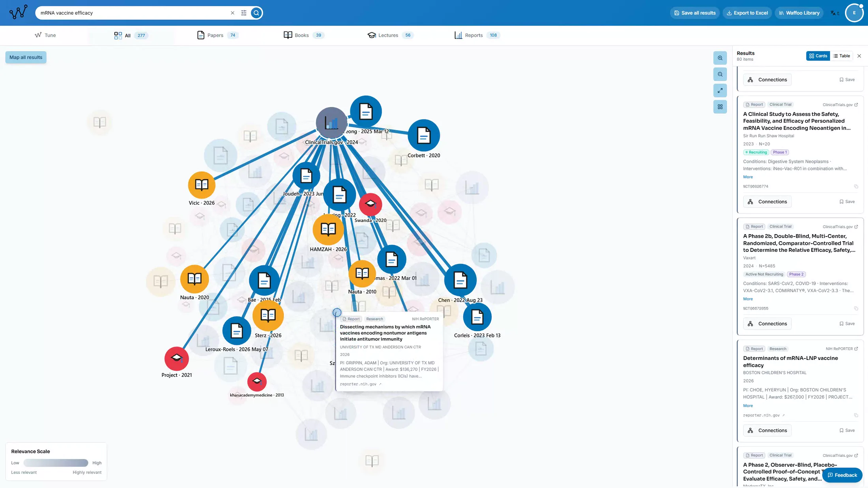Select the Joudeh 2023 paper node
Viewport: 868px width, 488px height.
click(x=306, y=176)
